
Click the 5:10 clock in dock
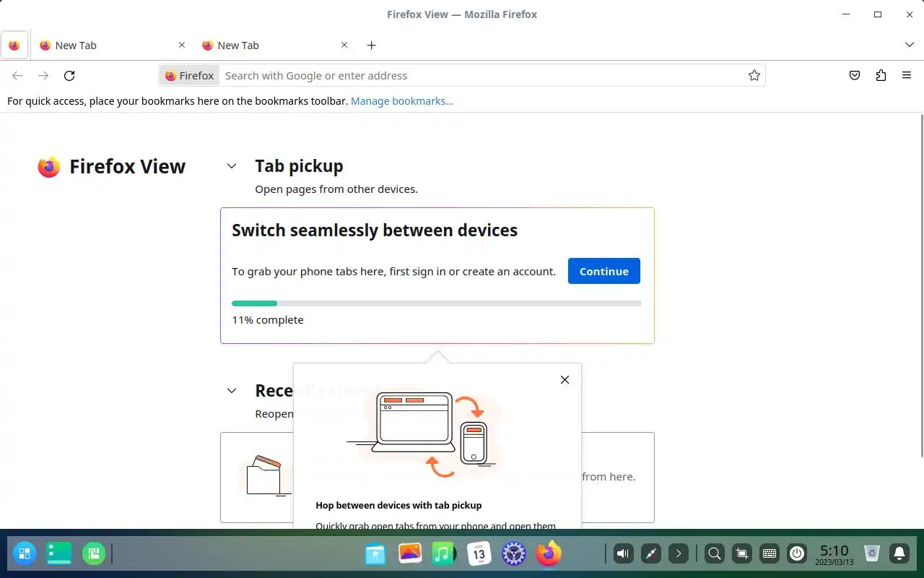pos(834,554)
